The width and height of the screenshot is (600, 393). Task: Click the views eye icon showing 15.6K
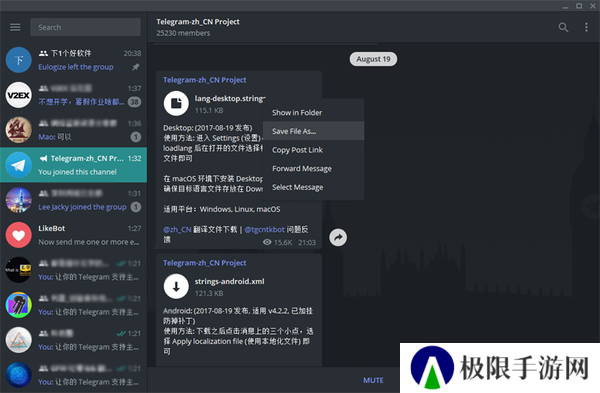pos(267,242)
